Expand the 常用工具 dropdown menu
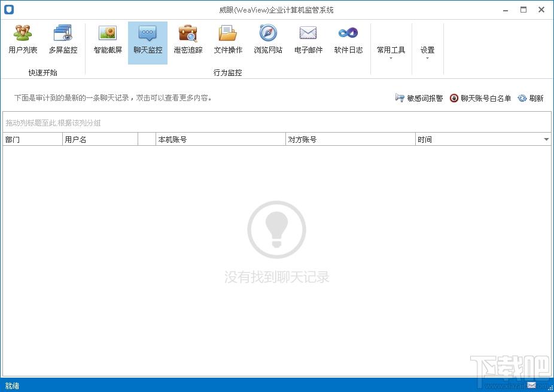 [391, 51]
